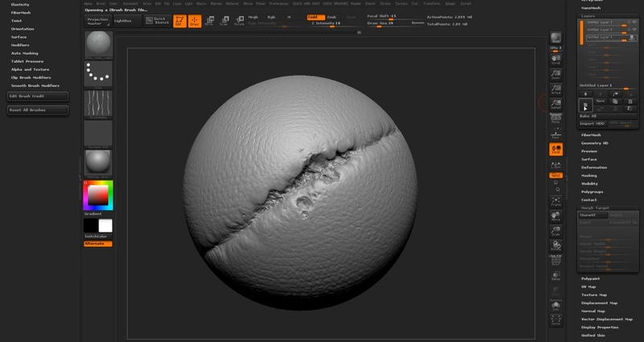This screenshot has height=342, width=644.
Task: Pick a color from the color picker square
Action: 97,195
